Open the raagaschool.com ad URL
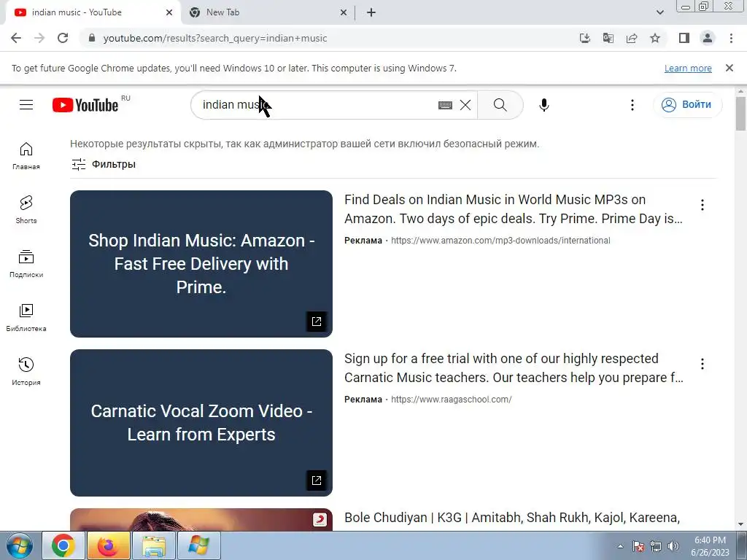Image resolution: width=747 pixels, height=560 pixels. [451, 400]
